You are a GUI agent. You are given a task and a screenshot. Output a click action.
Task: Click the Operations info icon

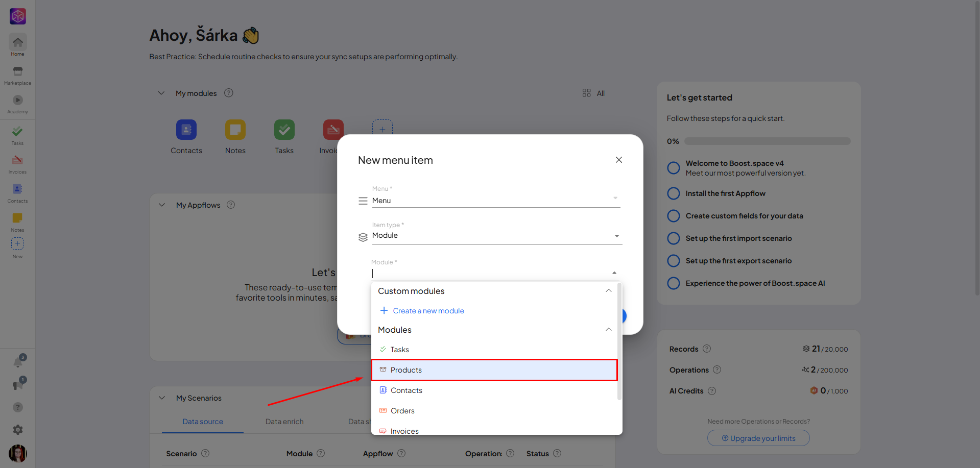click(x=717, y=370)
